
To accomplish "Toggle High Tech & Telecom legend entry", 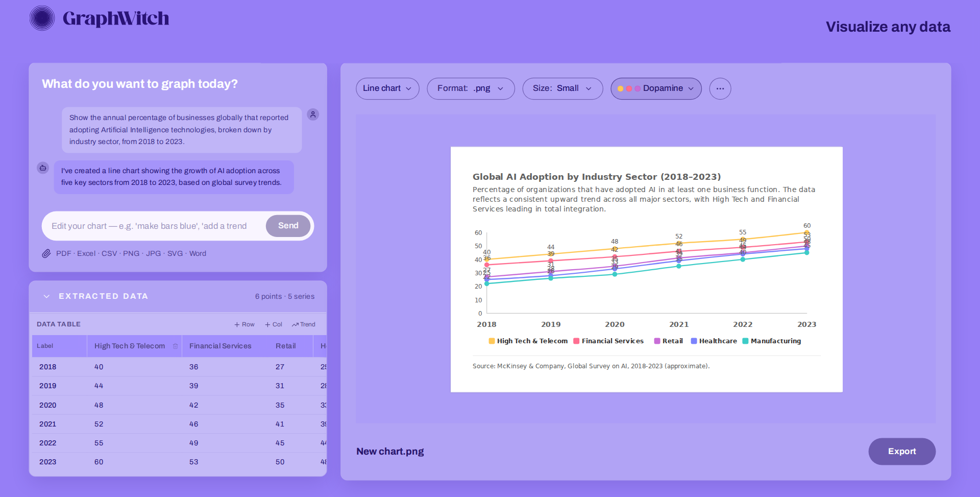I will point(528,341).
